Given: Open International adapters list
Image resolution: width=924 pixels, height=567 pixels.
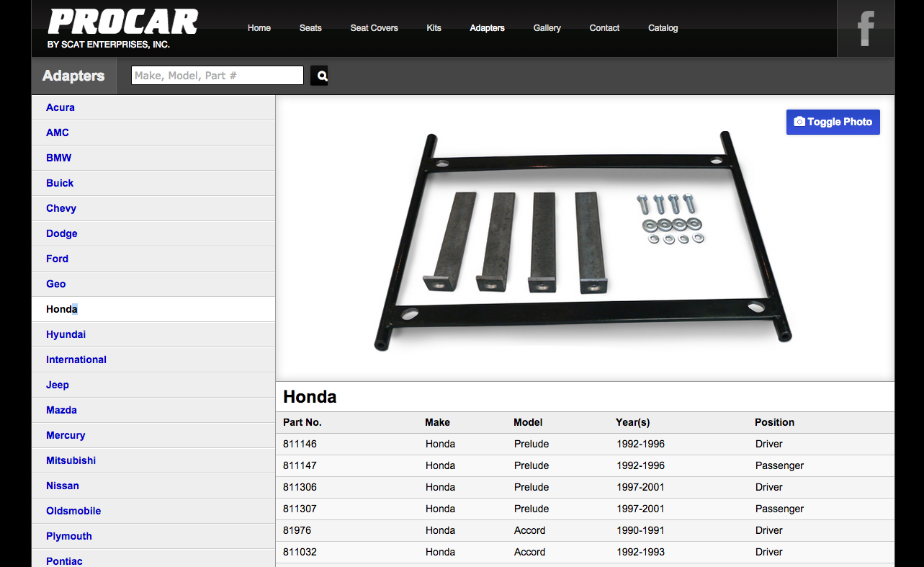Looking at the screenshot, I should pyautogui.click(x=153, y=360).
